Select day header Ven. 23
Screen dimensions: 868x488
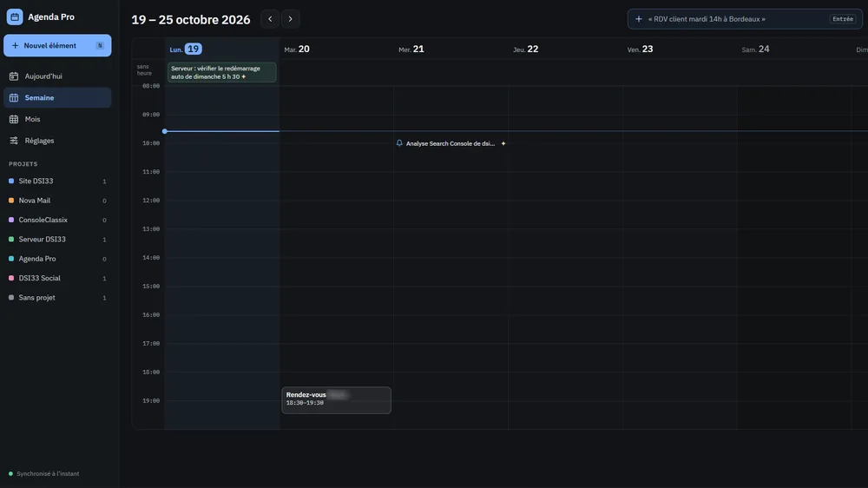(640, 49)
